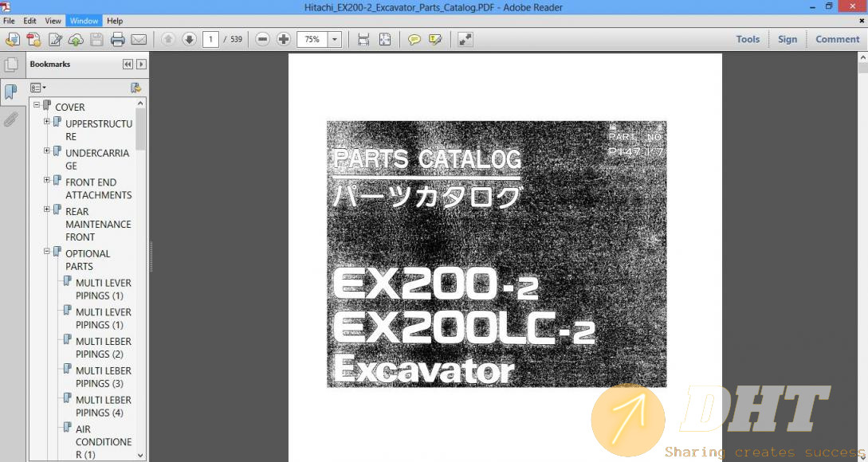Click the Create PDF online toolbar icon
868x462 pixels.
click(12, 39)
